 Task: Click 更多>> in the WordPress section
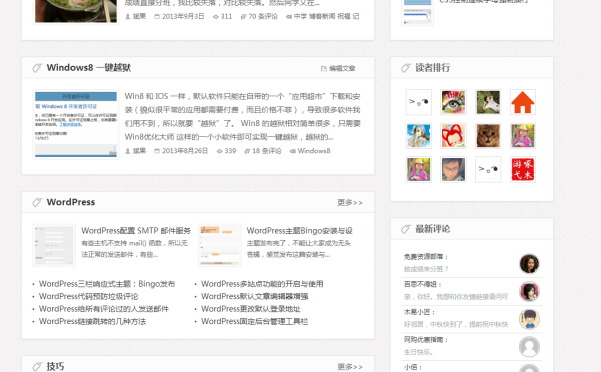tap(350, 202)
